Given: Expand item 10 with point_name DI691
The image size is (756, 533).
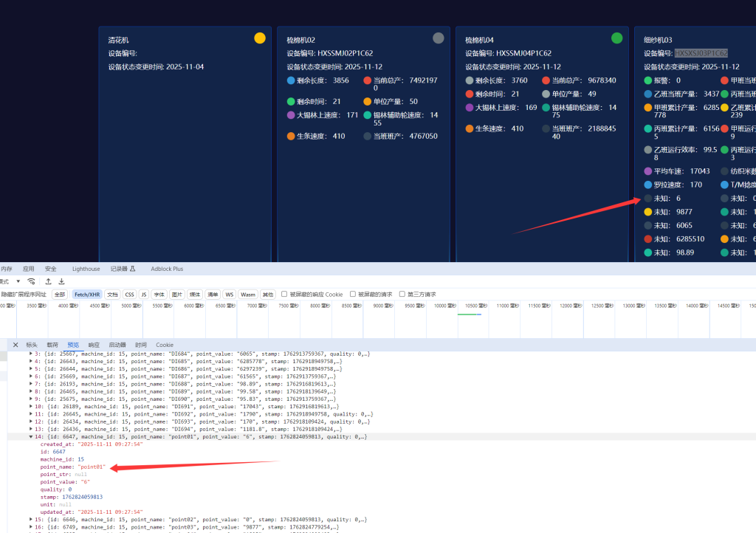Looking at the screenshot, I should pos(30,406).
